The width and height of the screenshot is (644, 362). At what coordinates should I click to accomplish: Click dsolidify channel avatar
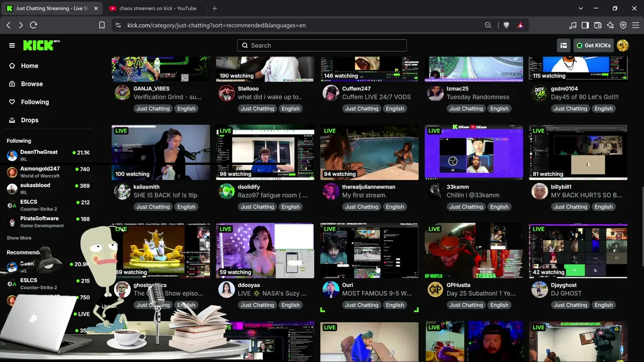[227, 191]
